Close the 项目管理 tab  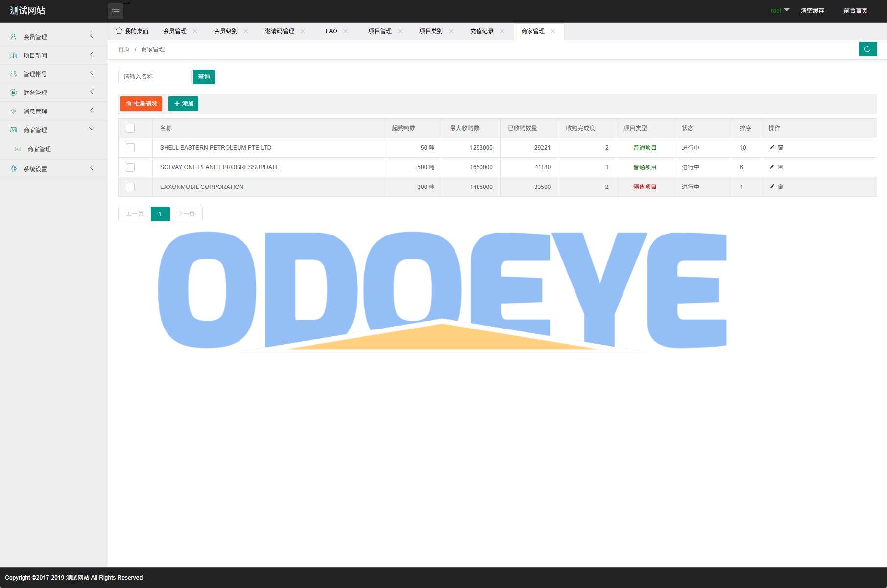(x=400, y=31)
